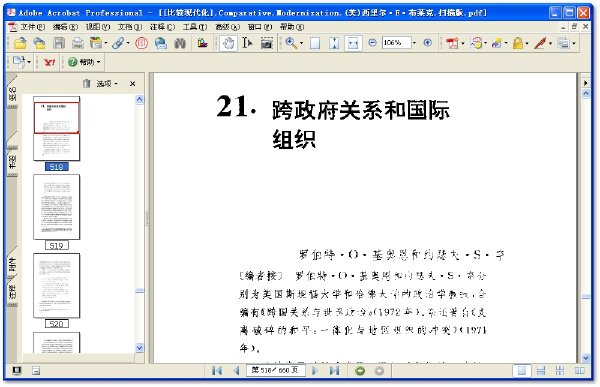600x387 pixels.
Task: Click the gray next view button
Action: click(379, 371)
